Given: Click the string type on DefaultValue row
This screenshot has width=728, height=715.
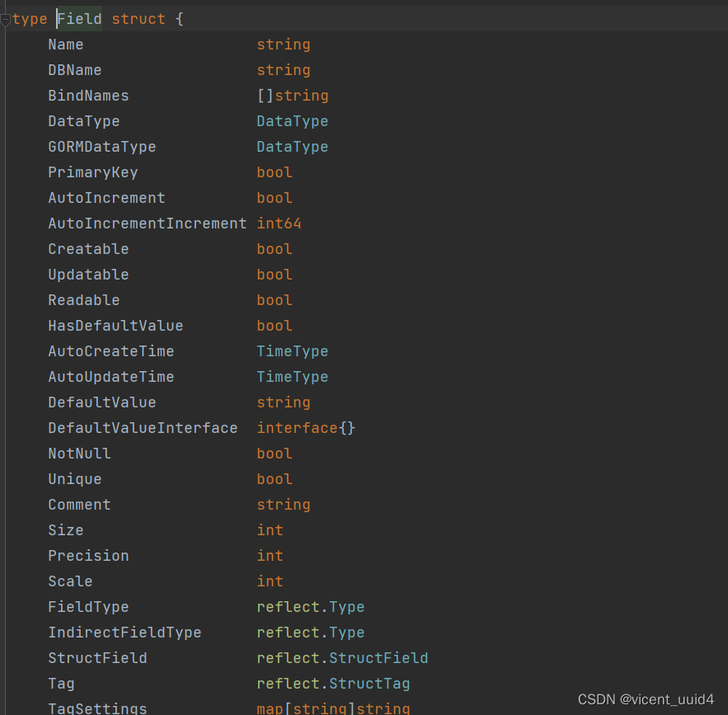Looking at the screenshot, I should pyautogui.click(x=284, y=402).
